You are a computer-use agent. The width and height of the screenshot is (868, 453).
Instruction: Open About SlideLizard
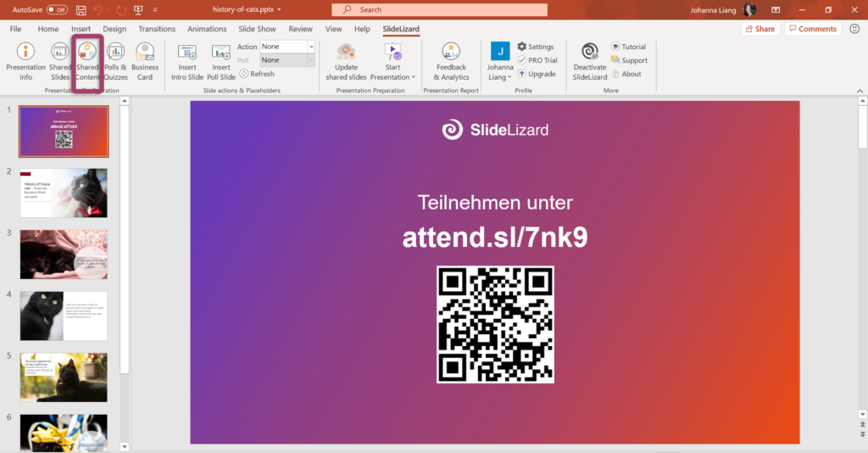point(626,74)
